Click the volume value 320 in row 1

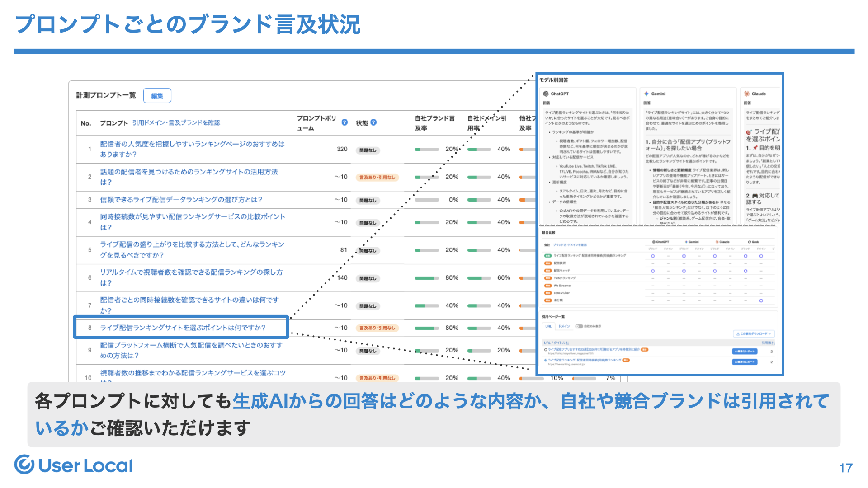pos(342,149)
